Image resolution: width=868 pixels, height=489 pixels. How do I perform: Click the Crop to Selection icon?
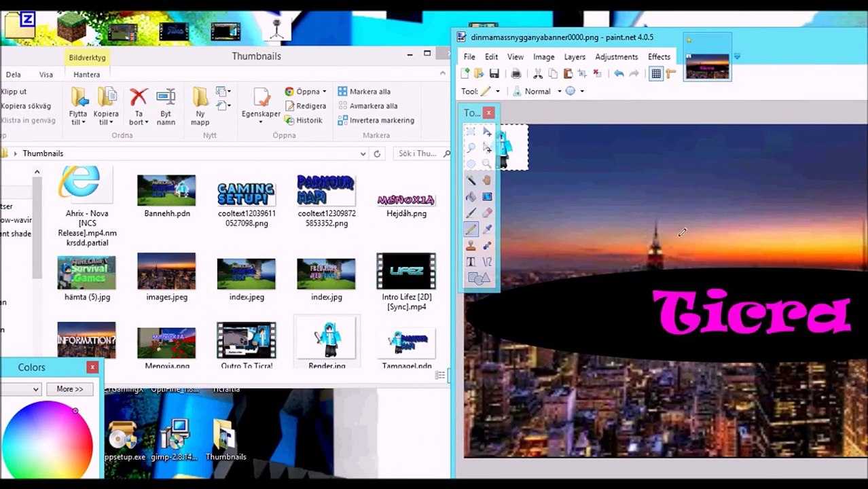pos(582,73)
